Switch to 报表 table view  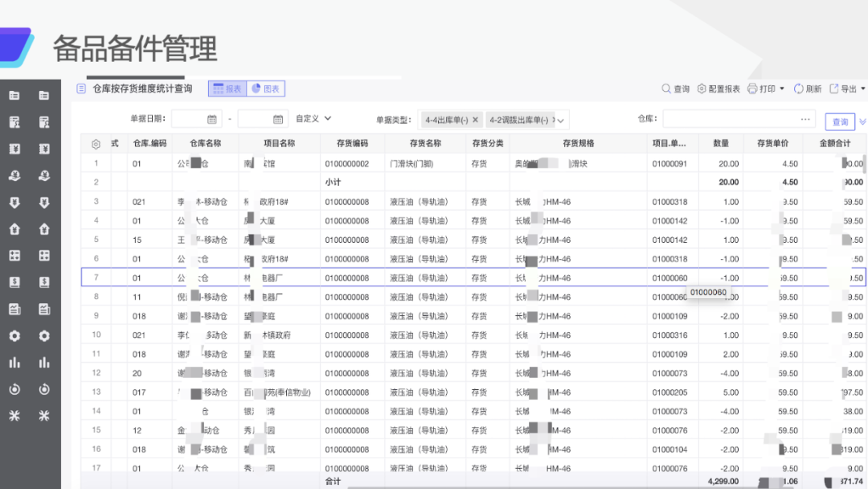(227, 88)
